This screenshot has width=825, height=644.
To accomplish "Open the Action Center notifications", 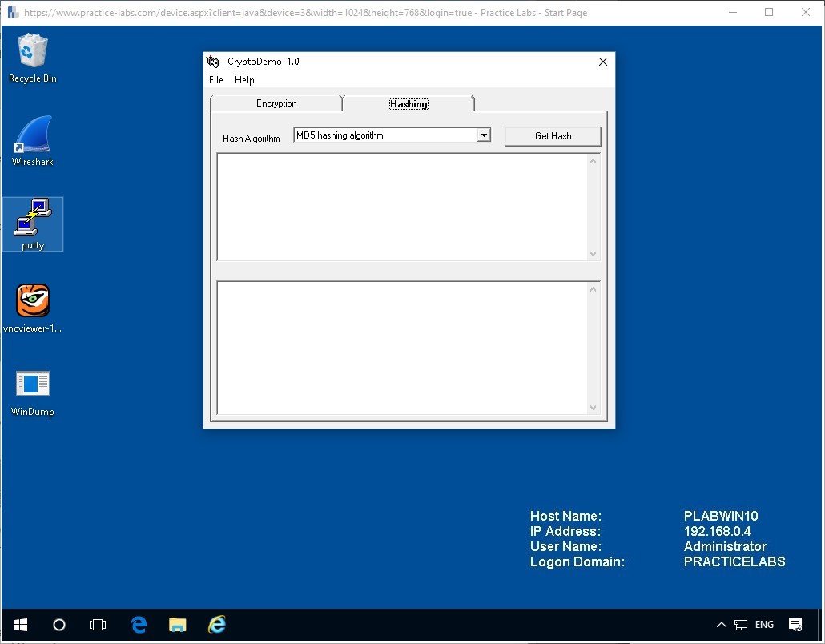I will click(x=795, y=625).
